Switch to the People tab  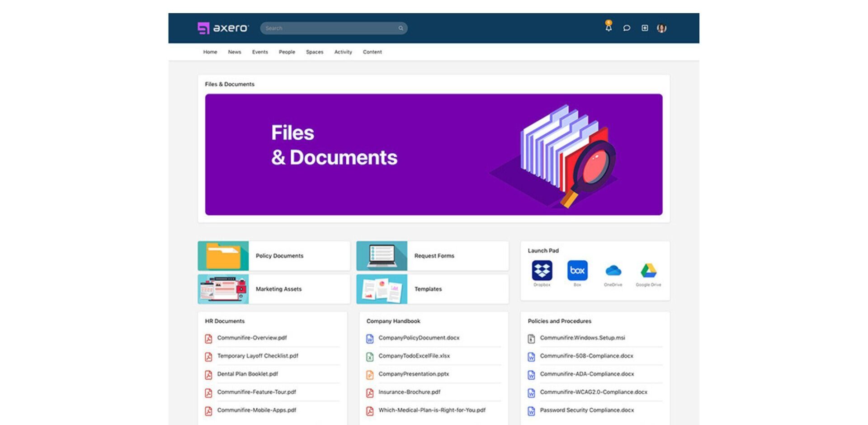pos(287,52)
